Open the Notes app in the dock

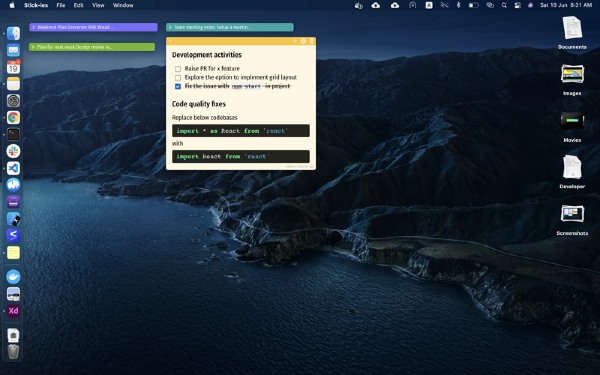pyautogui.click(x=13, y=84)
